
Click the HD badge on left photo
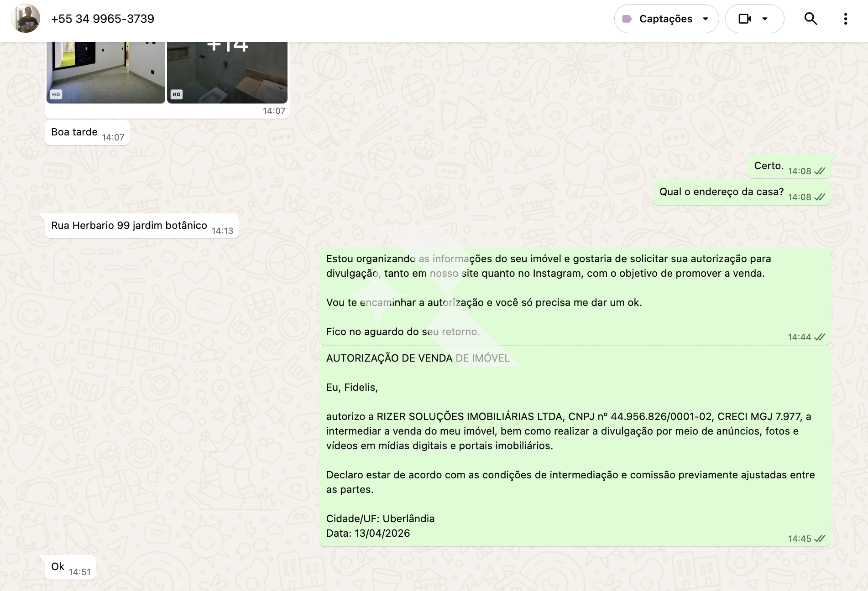tap(56, 94)
